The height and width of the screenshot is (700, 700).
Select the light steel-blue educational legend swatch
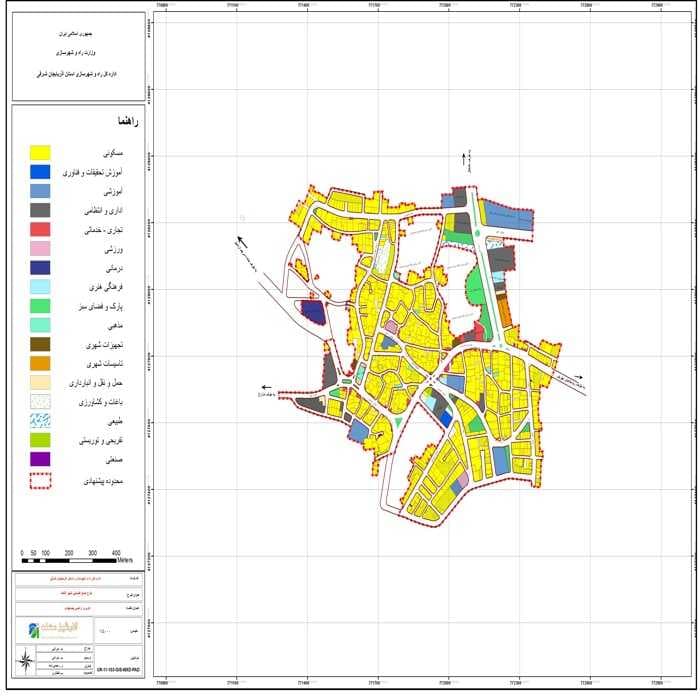tap(40, 191)
